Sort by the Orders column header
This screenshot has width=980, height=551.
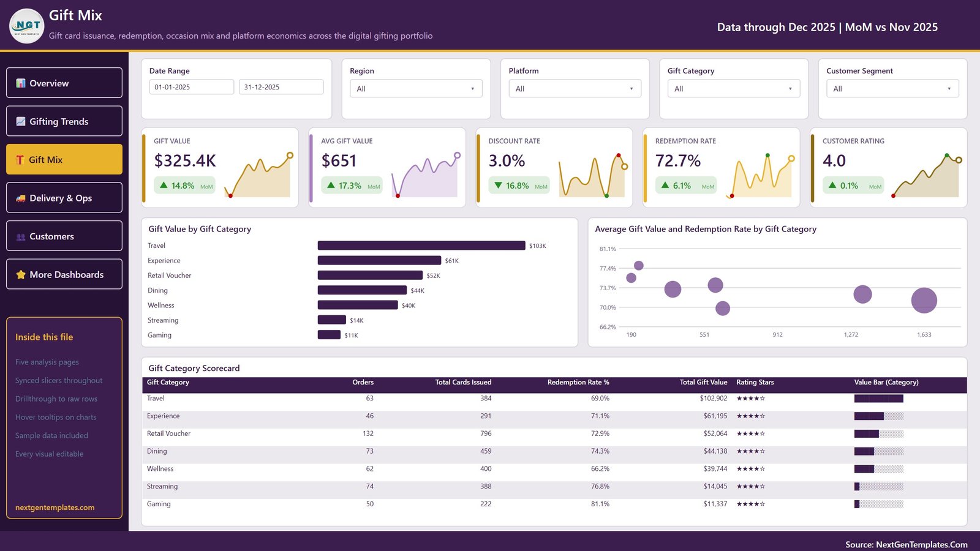[363, 382]
